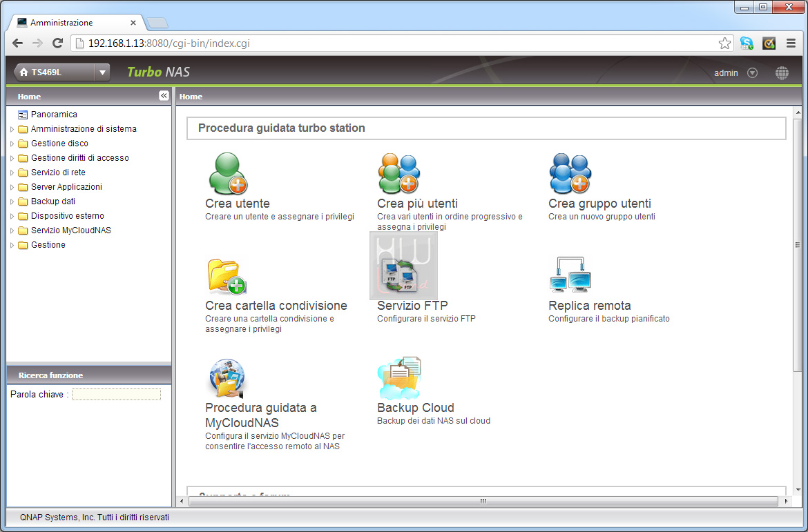
Task: Expand the Servizio di rete node
Action: point(12,173)
